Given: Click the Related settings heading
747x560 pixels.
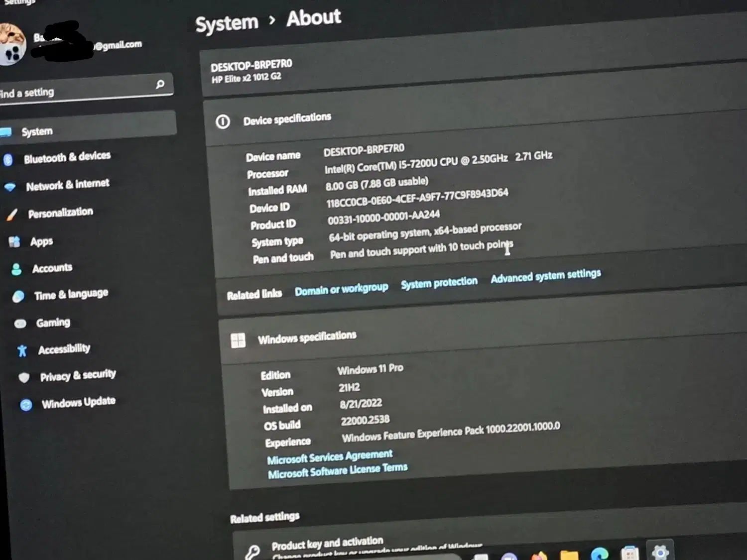Looking at the screenshot, I should click(x=264, y=518).
